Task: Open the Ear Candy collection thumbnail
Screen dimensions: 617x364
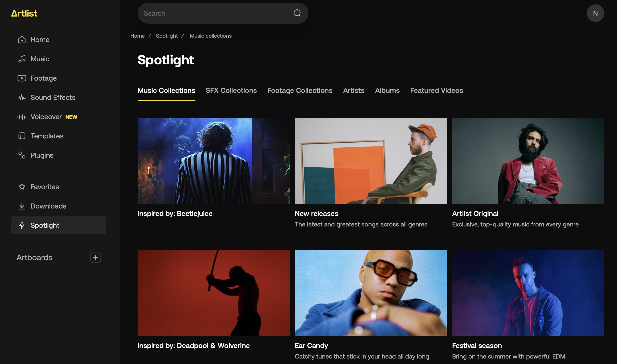Action: 371,293
